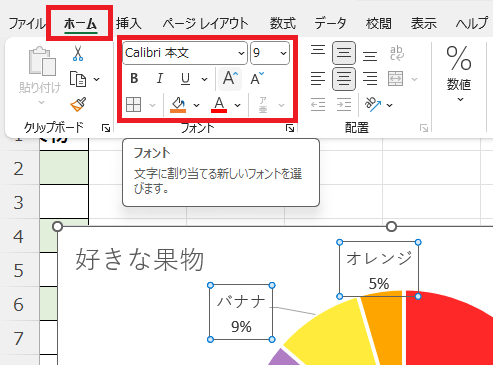Toggle Italic formatting
The image size is (493, 365).
(x=160, y=79)
